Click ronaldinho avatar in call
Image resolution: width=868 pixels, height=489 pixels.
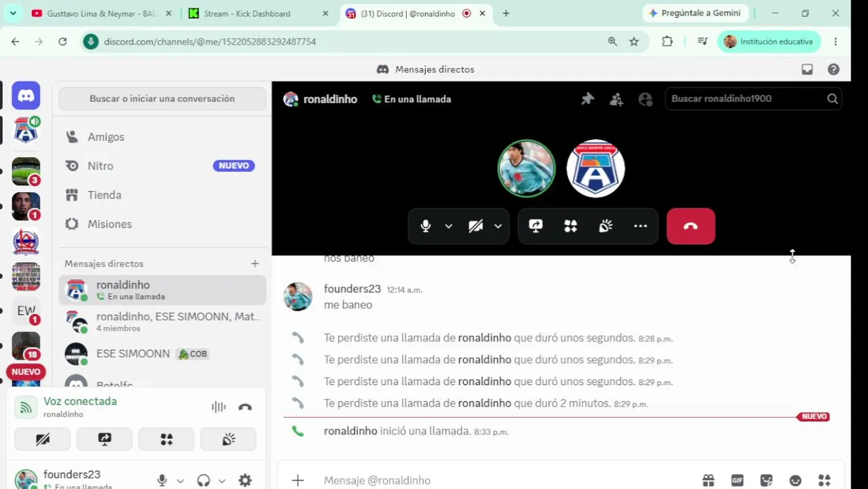596,168
